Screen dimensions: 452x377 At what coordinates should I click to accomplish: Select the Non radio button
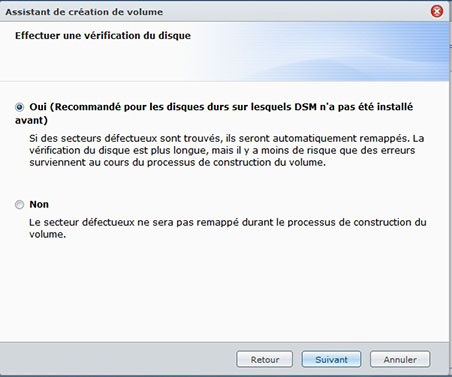point(20,204)
